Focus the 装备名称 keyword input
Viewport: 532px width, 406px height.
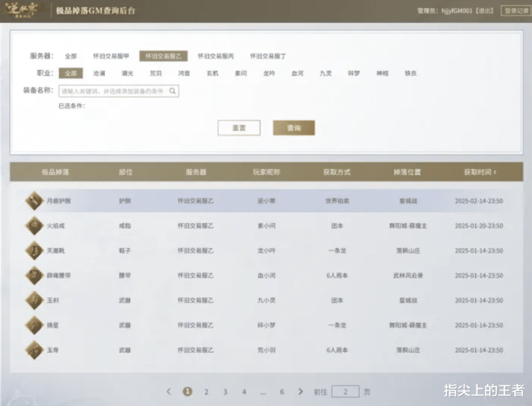(x=119, y=91)
